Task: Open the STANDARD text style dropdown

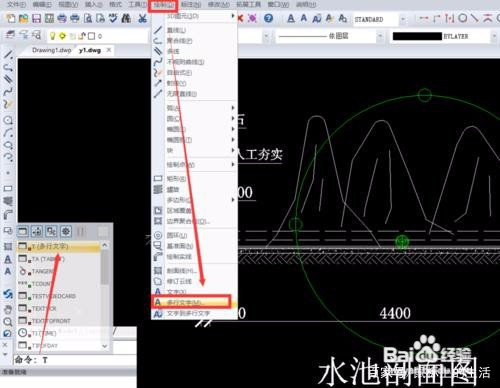Action: tap(403, 19)
